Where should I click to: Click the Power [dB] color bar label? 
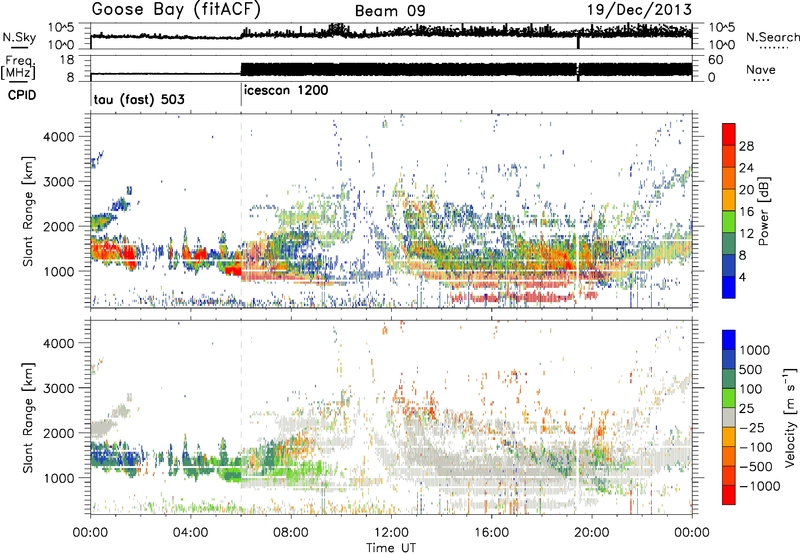(x=764, y=211)
